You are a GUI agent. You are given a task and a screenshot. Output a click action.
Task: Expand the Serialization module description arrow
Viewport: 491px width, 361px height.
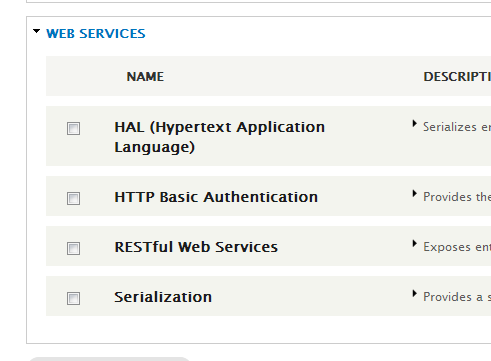[x=414, y=294]
